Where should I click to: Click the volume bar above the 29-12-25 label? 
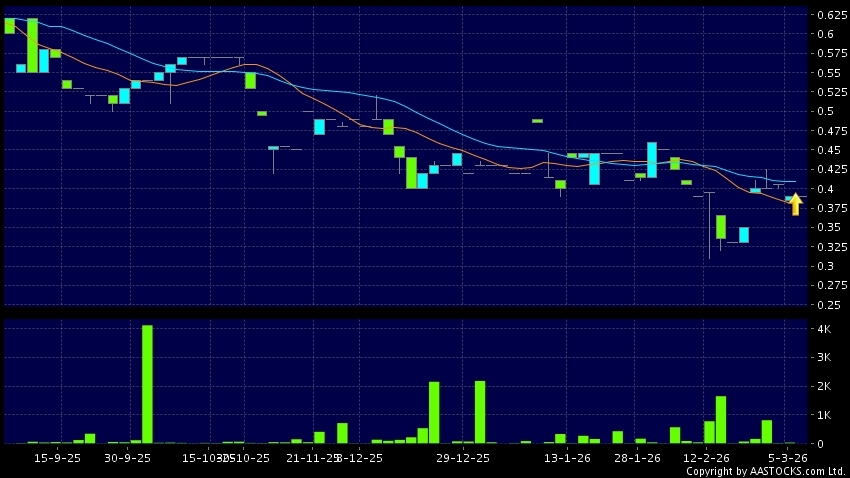(480, 411)
